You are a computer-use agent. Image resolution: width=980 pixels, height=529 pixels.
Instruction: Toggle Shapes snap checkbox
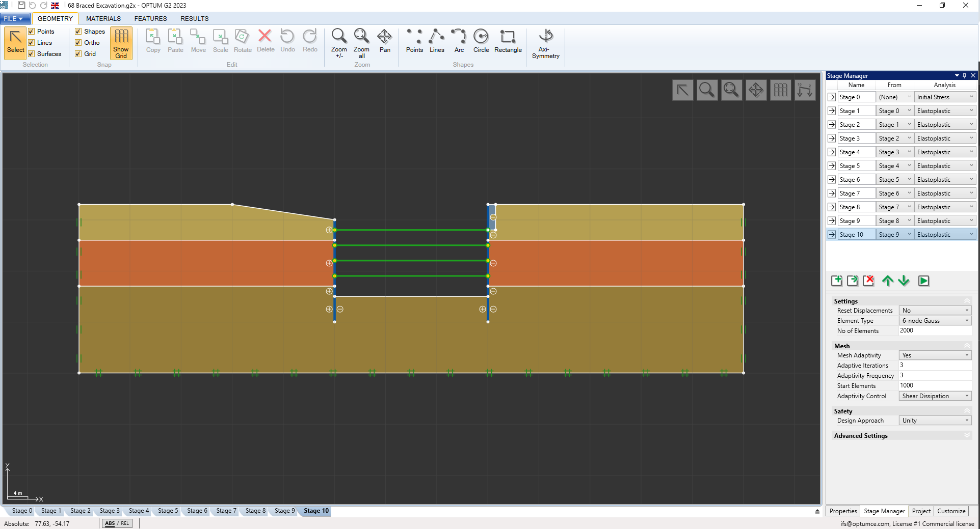[78, 32]
